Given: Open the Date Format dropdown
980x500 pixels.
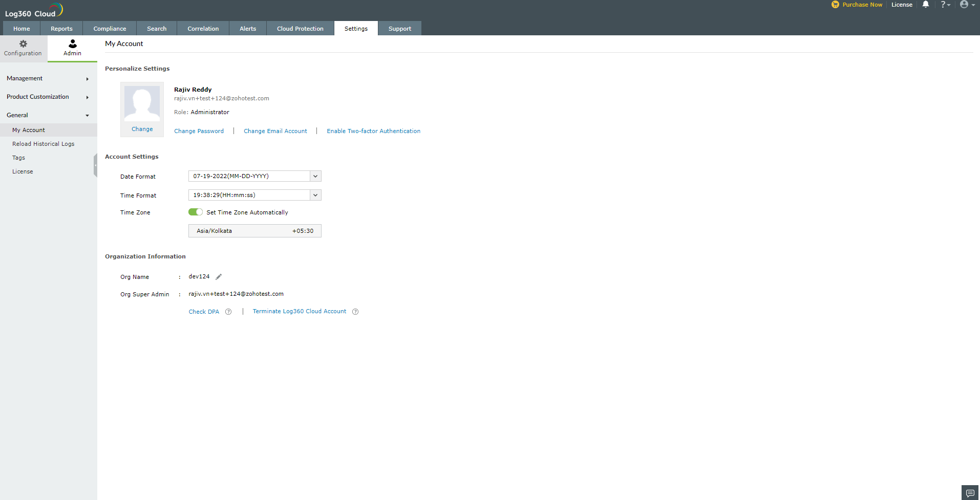Looking at the screenshot, I should coord(254,176).
